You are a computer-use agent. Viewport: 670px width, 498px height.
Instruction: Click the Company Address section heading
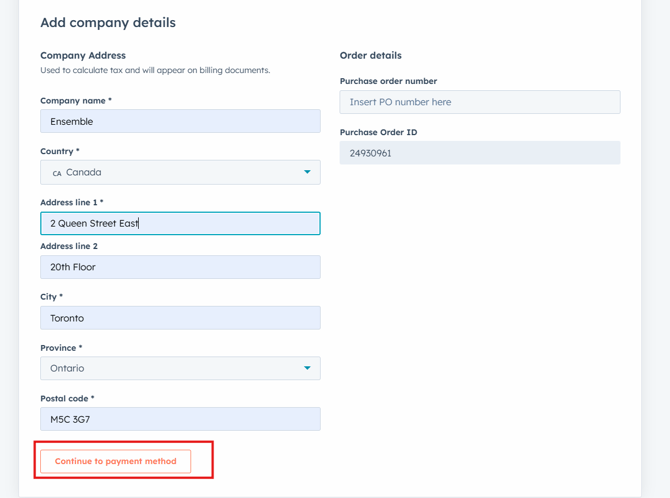tap(83, 56)
